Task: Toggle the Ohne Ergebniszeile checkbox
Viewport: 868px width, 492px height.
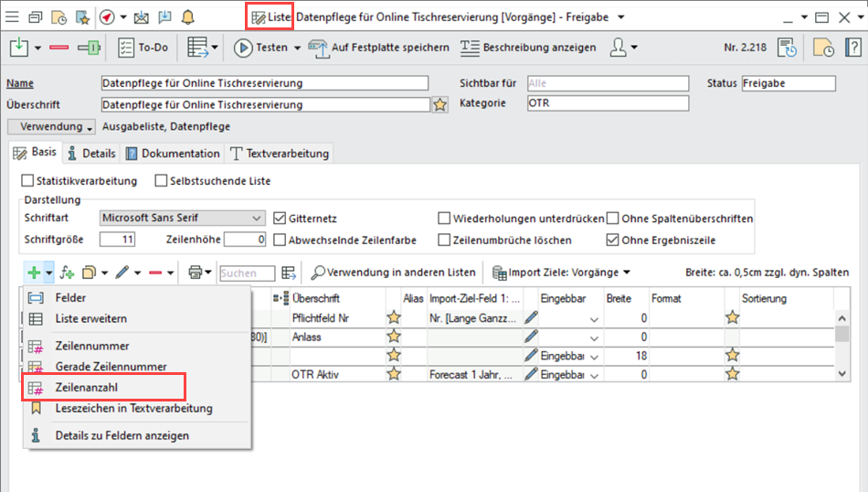Action: tap(613, 241)
